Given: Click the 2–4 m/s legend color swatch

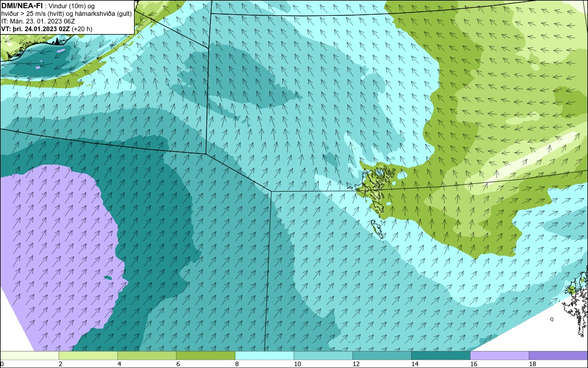Looking at the screenshot, I should click(x=88, y=355).
